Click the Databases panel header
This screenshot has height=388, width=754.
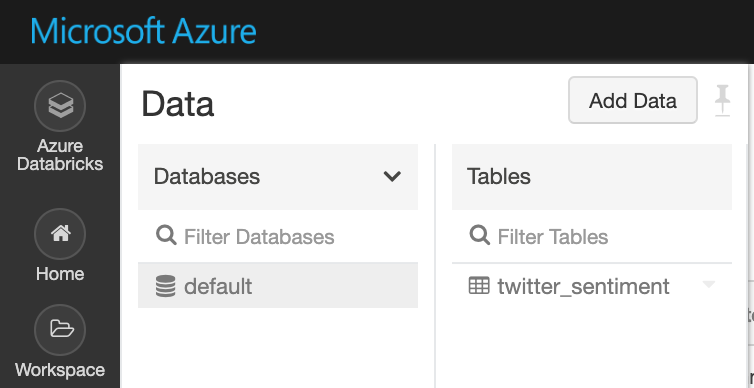click(x=278, y=177)
